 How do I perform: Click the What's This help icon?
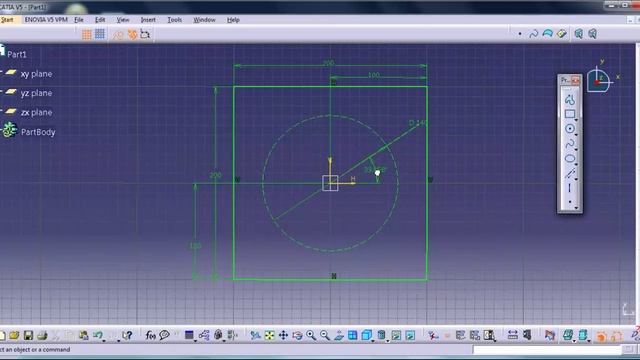[127, 336]
